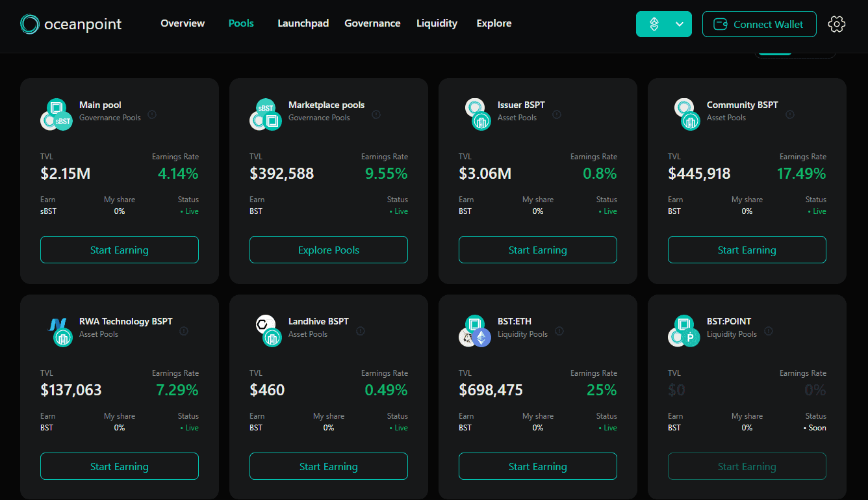
Task: Start Earning in the BST:ETH pool
Action: 537,466
